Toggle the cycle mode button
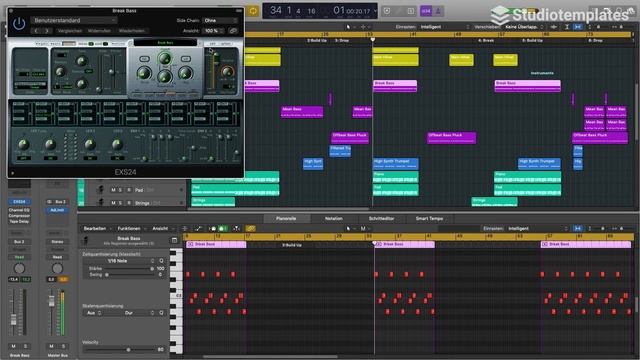The image size is (640, 360). coord(253,11)
